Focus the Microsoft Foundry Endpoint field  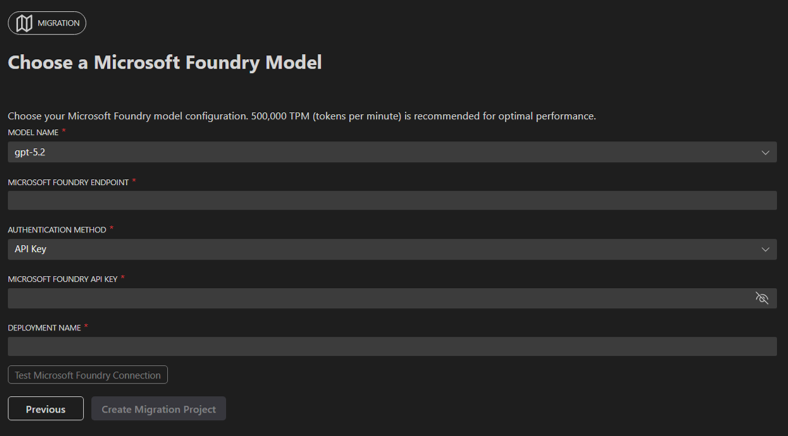pyautogui.click(x=392, y=200)
